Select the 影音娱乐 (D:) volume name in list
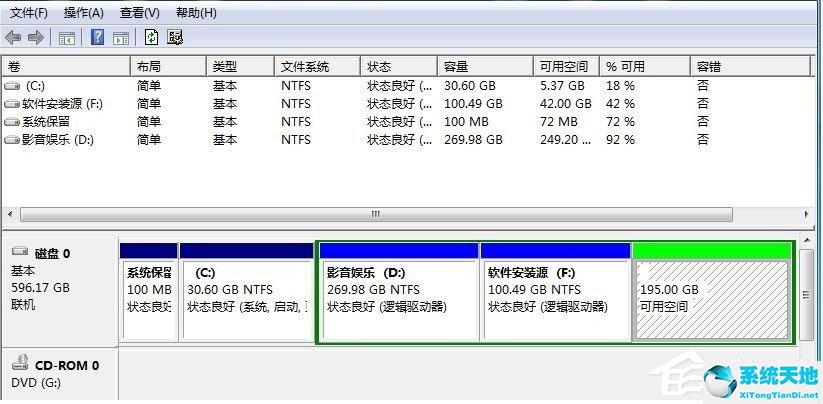This screenshot has width=823, height=404. tap(58, 140)
